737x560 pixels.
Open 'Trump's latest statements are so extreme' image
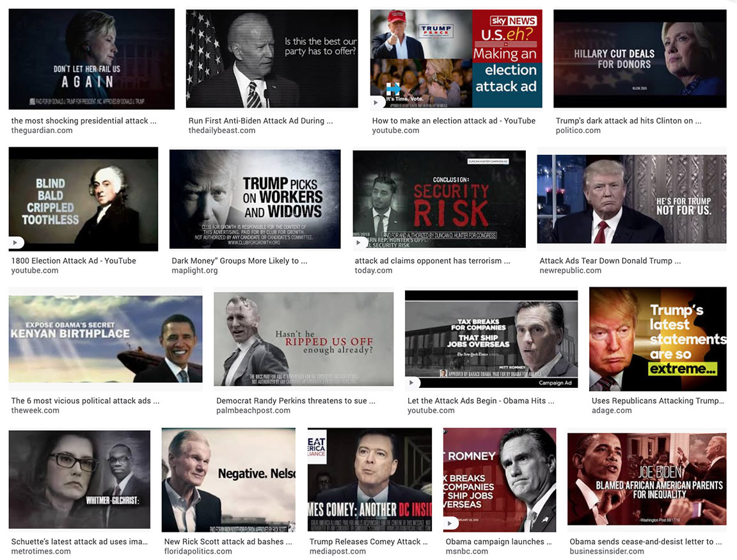pyautogui.click(x=658, y=339)
